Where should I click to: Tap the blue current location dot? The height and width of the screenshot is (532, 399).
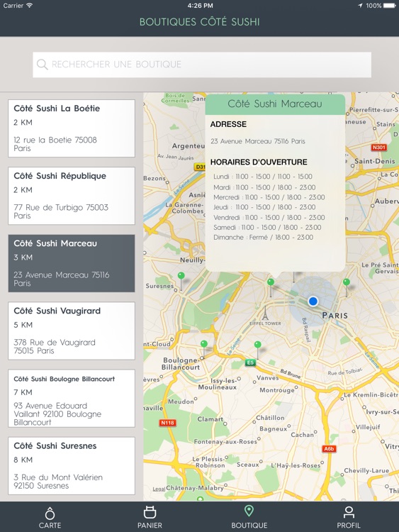(313, 301)
